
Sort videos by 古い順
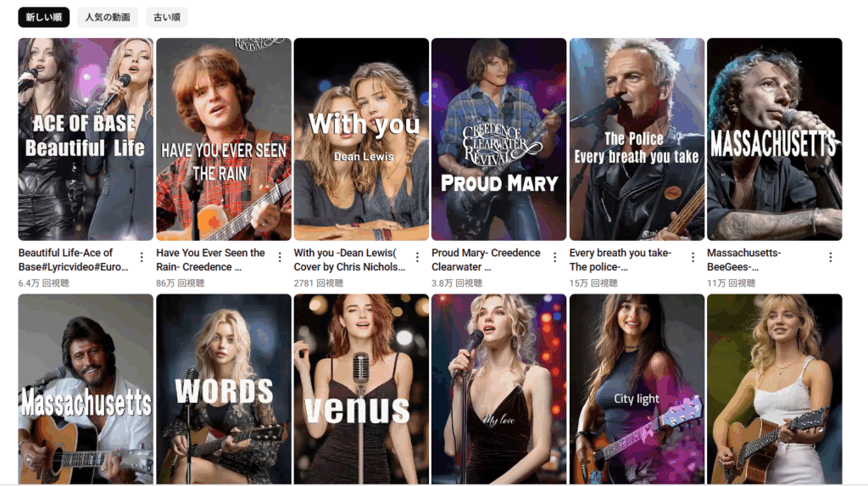(x=167, y=17)
